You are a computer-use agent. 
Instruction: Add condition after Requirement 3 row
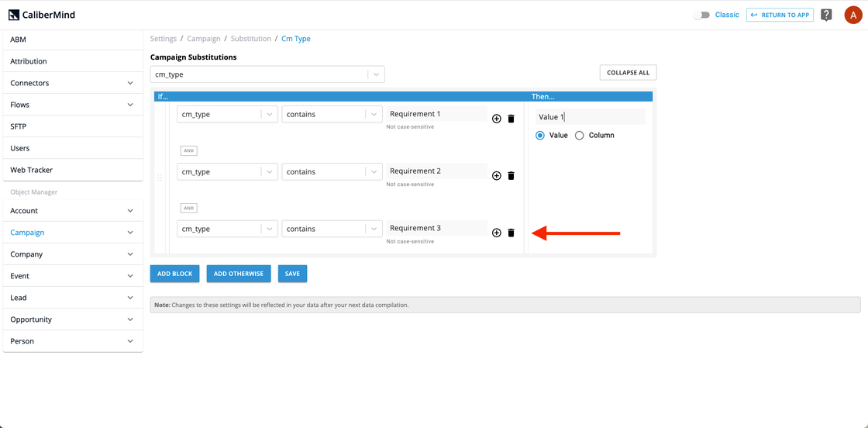497,233
